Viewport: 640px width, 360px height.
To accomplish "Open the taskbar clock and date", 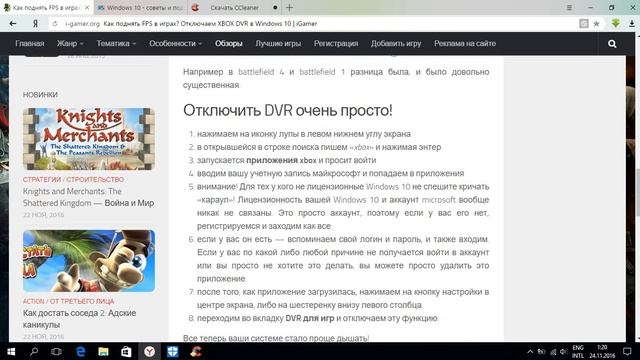I will [x=602, y=351].
